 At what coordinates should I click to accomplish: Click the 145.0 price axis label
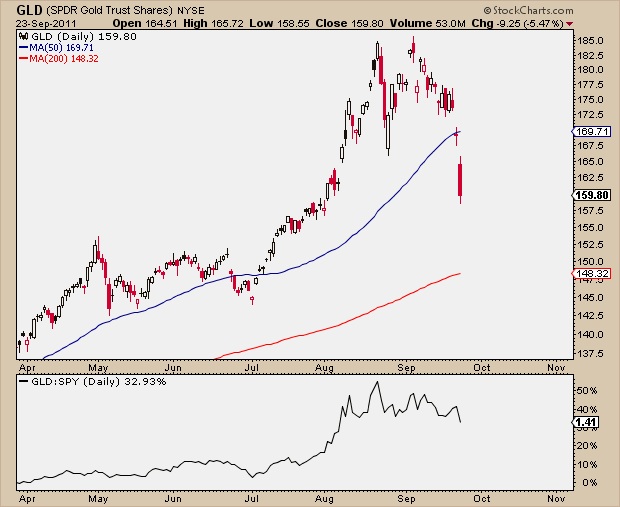pos(590,297)
